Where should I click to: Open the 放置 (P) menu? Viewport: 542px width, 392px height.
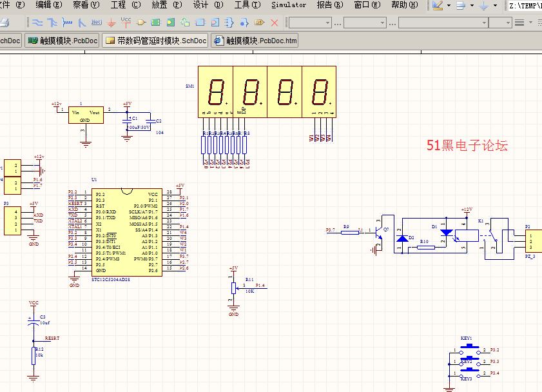tap(167, 5)
